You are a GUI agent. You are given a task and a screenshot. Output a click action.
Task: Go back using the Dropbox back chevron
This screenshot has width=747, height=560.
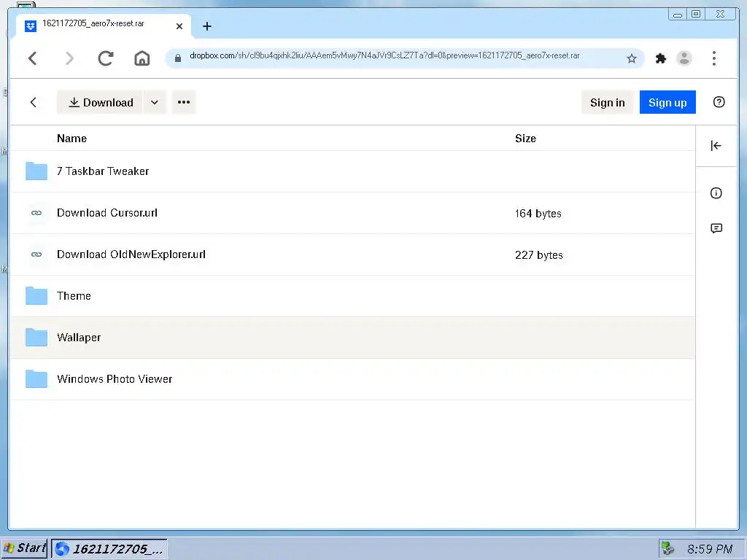pyautogui.click(x=34, y=102)
